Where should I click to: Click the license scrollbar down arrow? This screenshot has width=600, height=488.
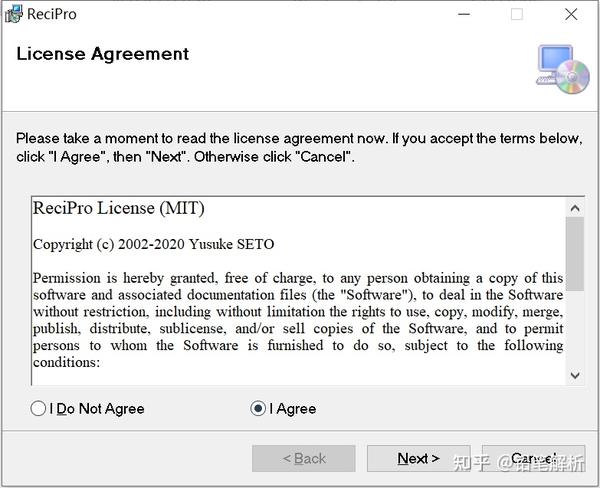coord(575,374)
